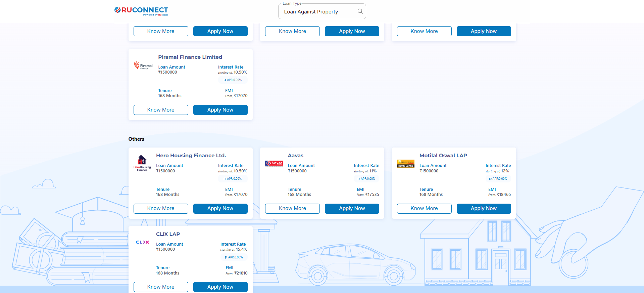Click the Motilal Oswal Home Loans logo
This screenshot has height=293, width=644.
pos(405,164)
